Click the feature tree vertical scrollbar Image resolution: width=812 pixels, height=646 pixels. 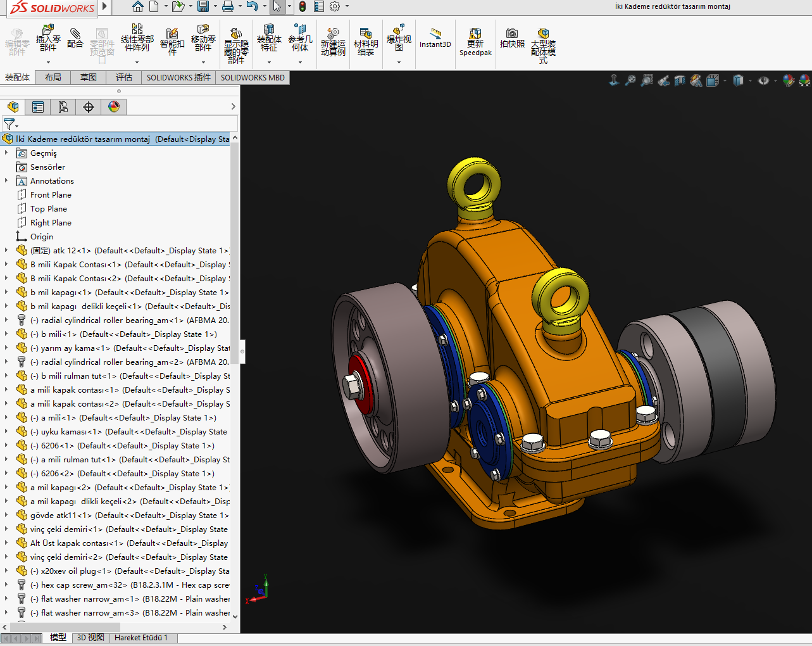(235, 253)
